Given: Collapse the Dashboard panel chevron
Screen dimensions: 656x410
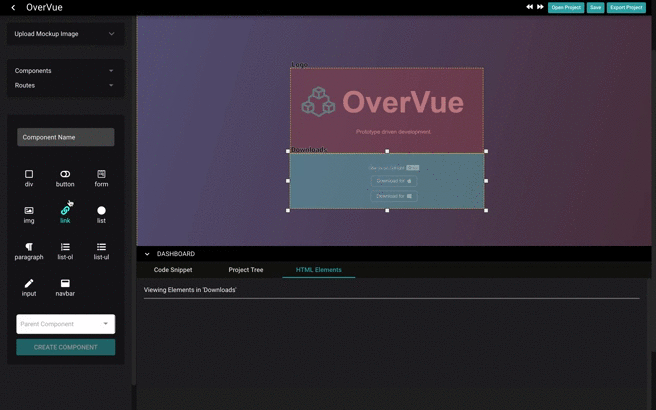Looking at the screenshot, I should (147, 254).
